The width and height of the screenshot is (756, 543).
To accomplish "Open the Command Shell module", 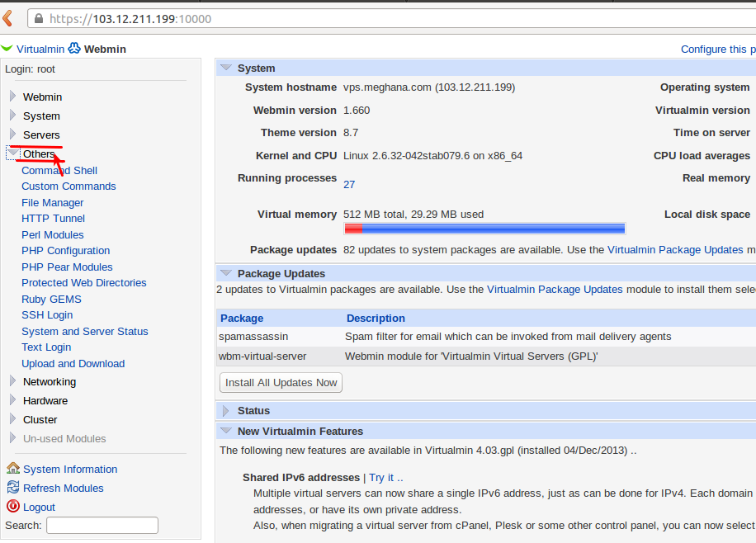I will point(59,170).
